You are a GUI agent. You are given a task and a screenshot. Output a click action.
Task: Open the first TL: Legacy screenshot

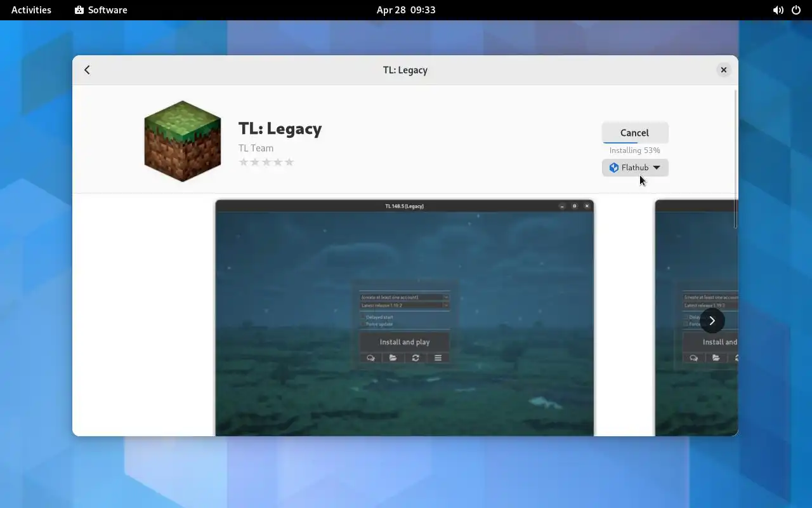point(405,317)
